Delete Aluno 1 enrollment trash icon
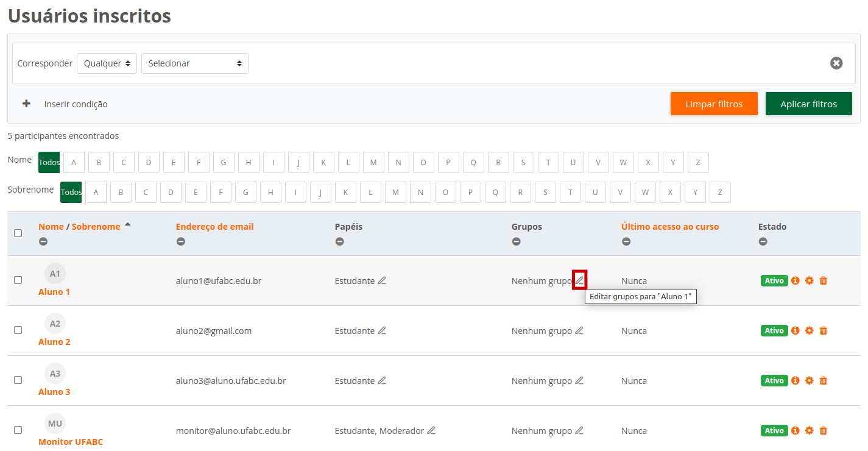 [x=824, y=281]
